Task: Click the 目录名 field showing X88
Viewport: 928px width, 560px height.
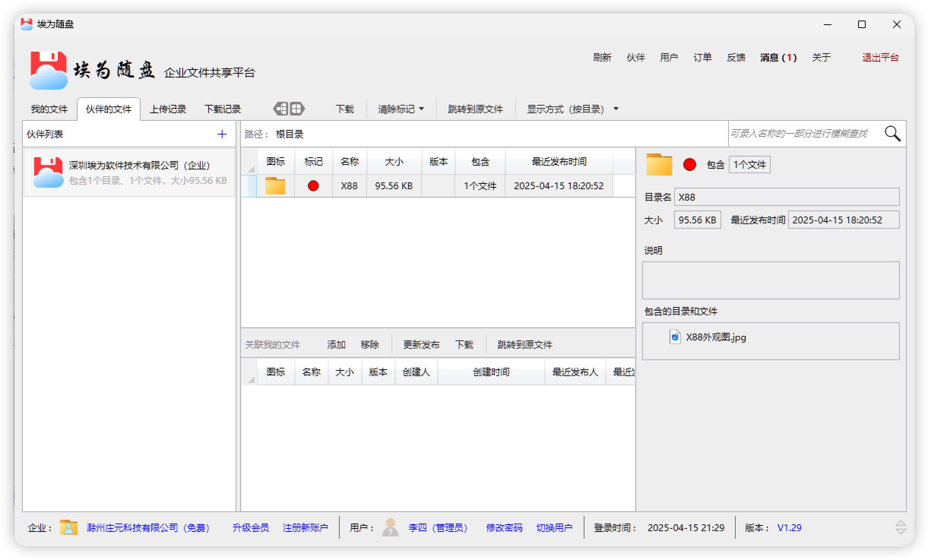Action: [x=787, y=197]
